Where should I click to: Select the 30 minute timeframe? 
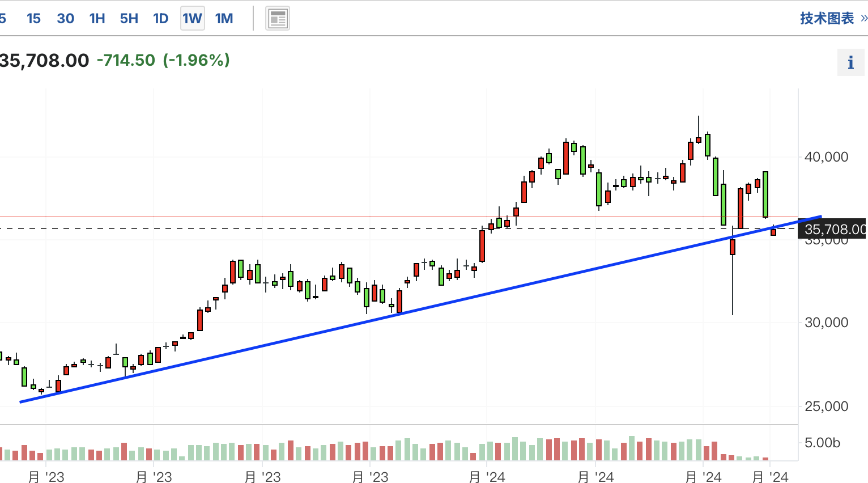click(x=66, y=19)
